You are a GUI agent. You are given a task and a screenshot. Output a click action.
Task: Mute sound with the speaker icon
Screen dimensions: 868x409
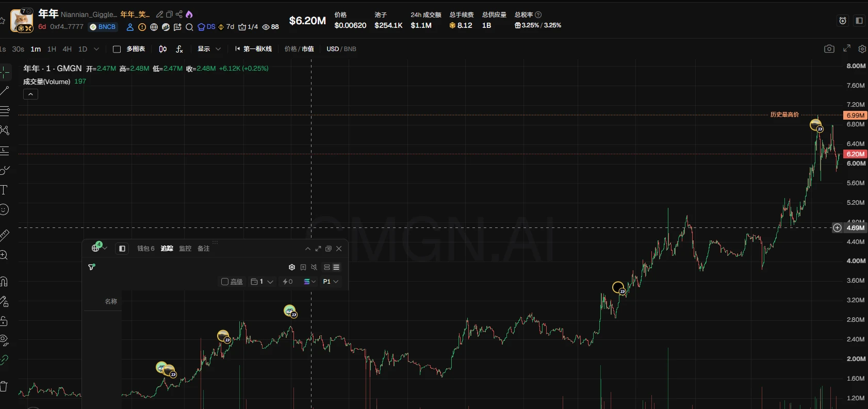tap(314, 267)
